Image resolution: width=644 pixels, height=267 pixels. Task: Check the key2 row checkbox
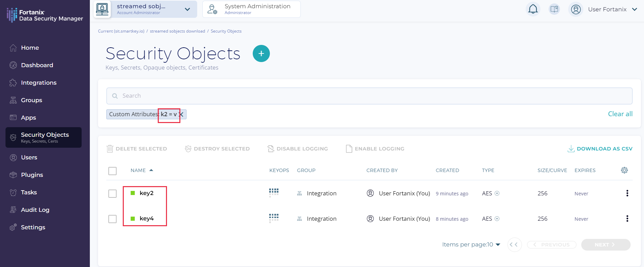[112, 194]
